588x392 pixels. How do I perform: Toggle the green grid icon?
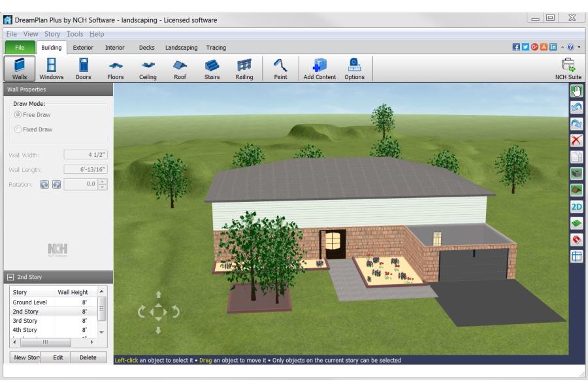coord(576,223)
